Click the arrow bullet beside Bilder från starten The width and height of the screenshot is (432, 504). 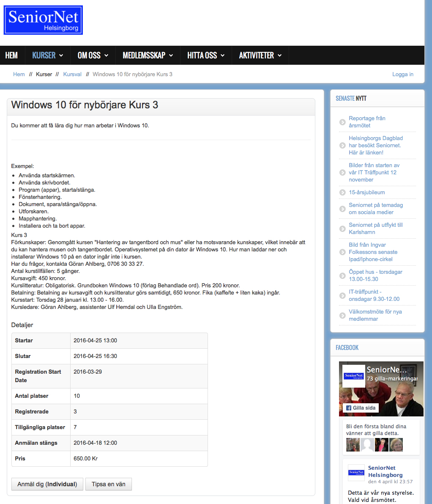342,173
